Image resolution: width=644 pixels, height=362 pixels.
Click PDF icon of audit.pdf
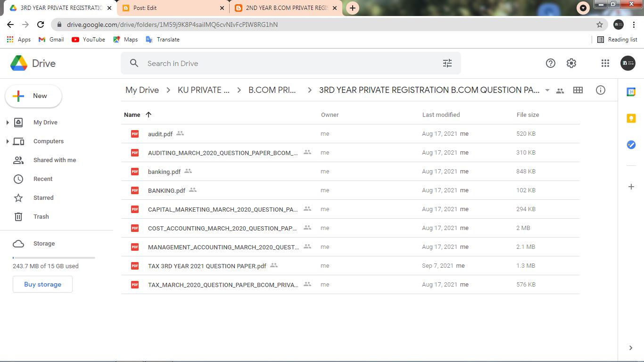click(x=135, y=134)
